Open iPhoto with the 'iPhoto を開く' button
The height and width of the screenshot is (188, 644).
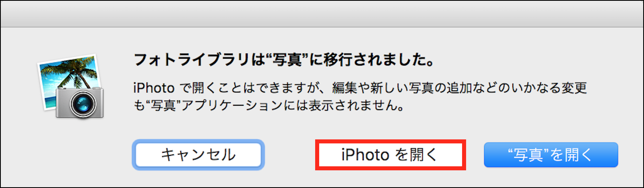[390, 155]
